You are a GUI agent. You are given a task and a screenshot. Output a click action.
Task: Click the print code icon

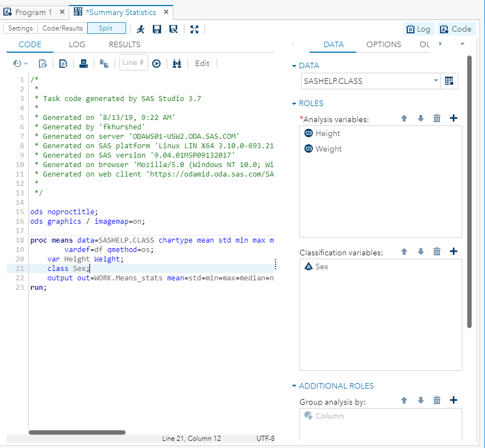coord(83,63)
